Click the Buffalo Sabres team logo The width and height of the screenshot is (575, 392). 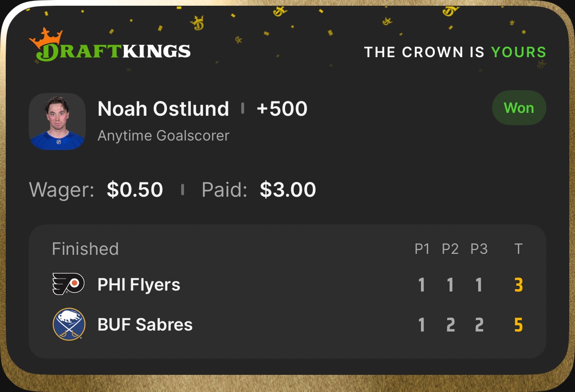pyautogui.click(x=69, y=324)
